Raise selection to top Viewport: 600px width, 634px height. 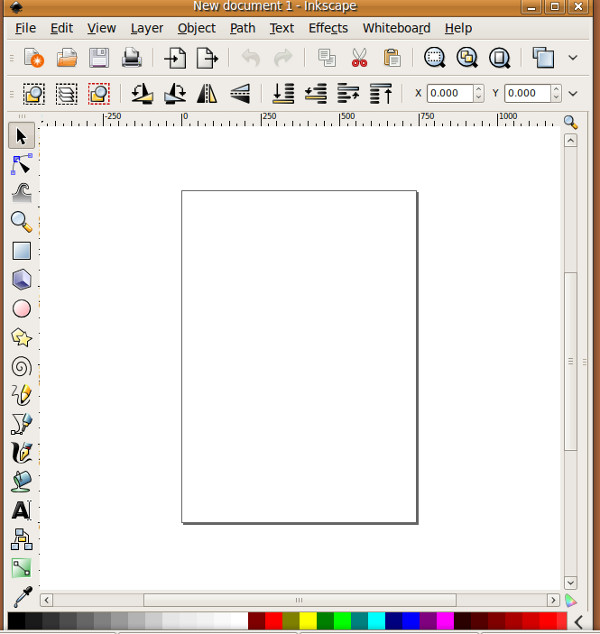click(x=381, y=94)
